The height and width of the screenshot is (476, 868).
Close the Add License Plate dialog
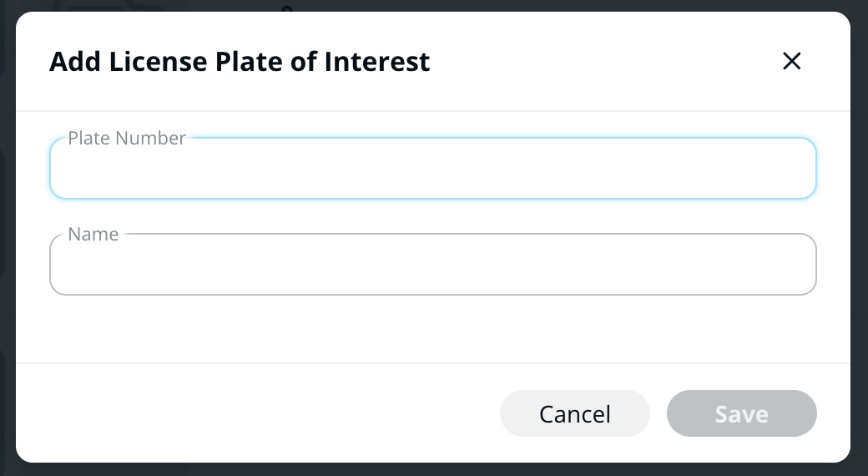point(791,61)
